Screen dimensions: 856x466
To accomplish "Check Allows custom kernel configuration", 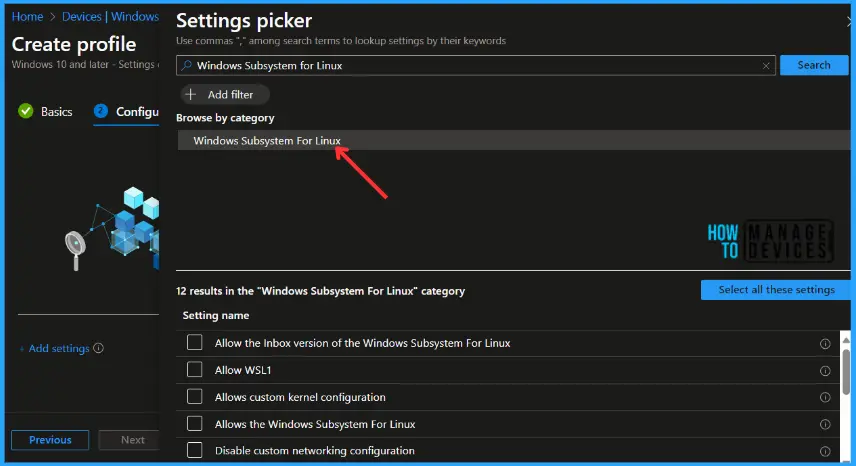I will 194,397.
